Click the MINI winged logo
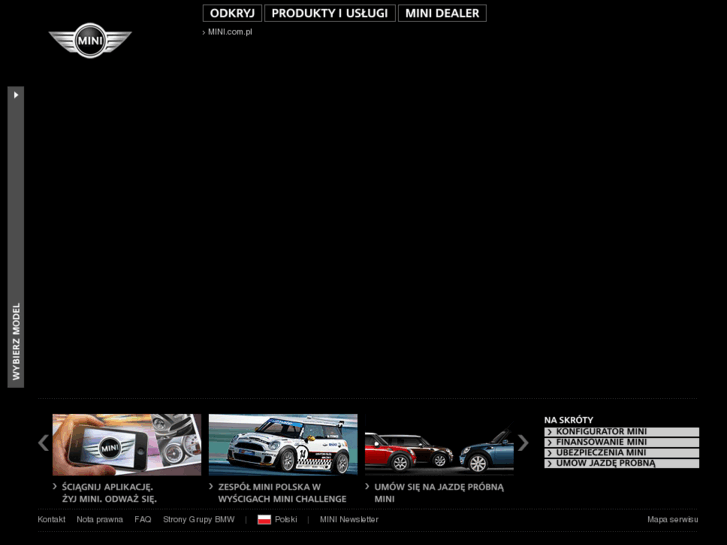The image size is (727, 545). [90, 40]
